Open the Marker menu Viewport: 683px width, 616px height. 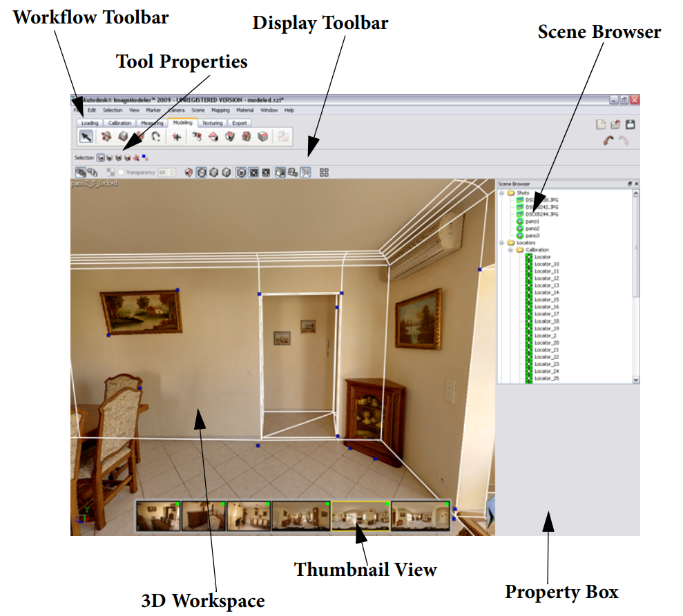click(x=153, y=110)
